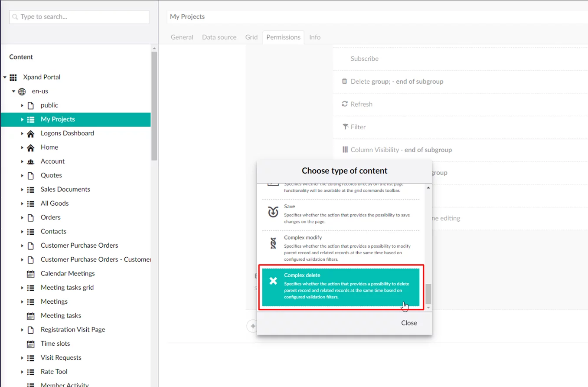
Task: Open the General tab
Action: (x=182, y=37)
